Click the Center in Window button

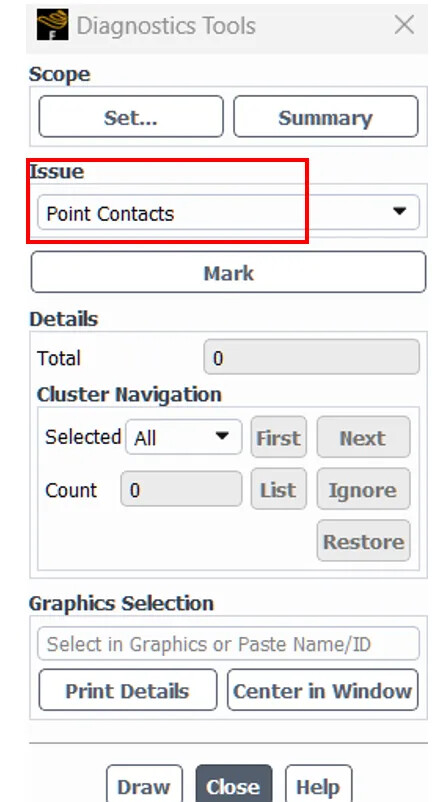click(x=323, y=690)
